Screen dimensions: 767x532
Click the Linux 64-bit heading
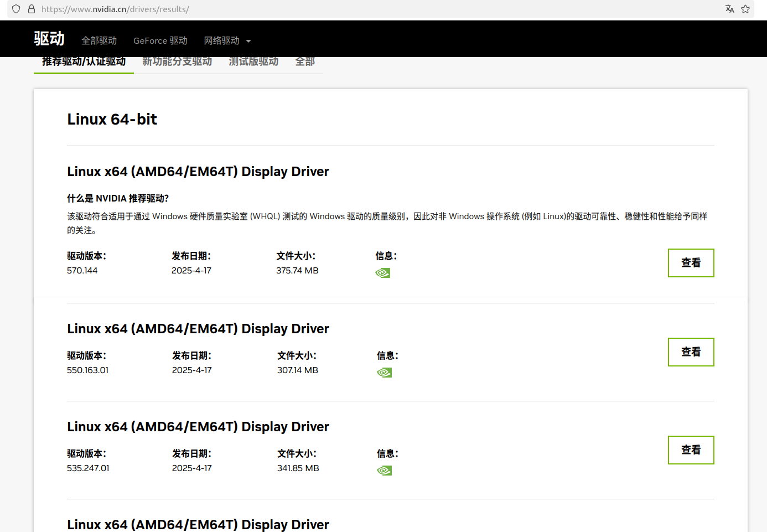[112, 119]
